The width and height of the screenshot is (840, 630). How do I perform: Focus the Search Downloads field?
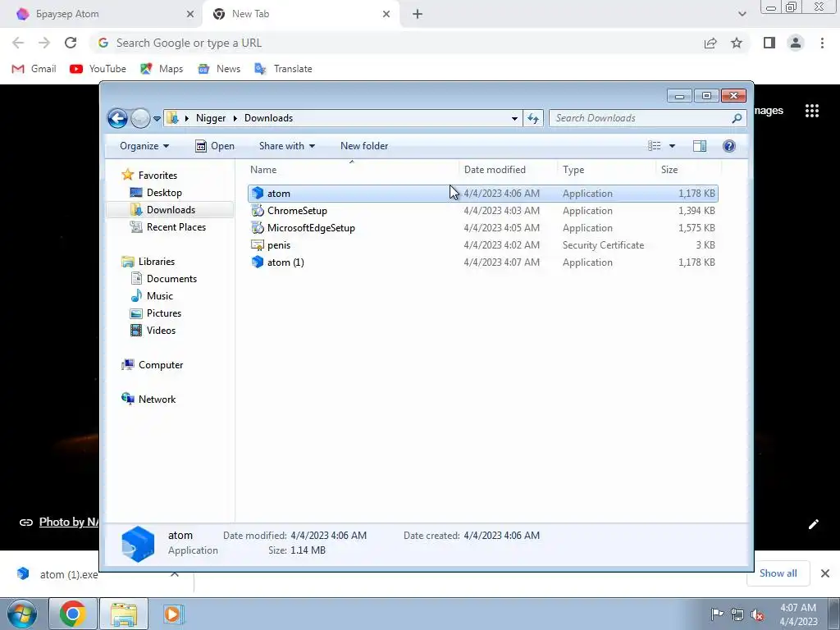click(648, 118)
